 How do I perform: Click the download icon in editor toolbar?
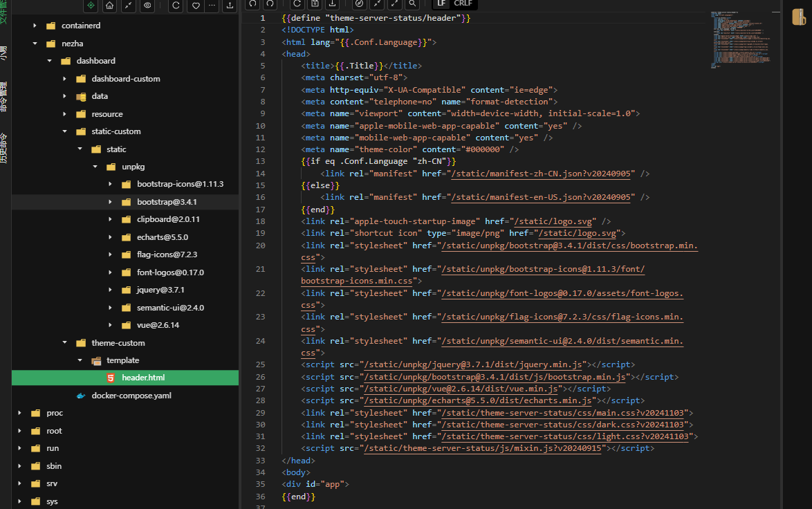[333, 4]
